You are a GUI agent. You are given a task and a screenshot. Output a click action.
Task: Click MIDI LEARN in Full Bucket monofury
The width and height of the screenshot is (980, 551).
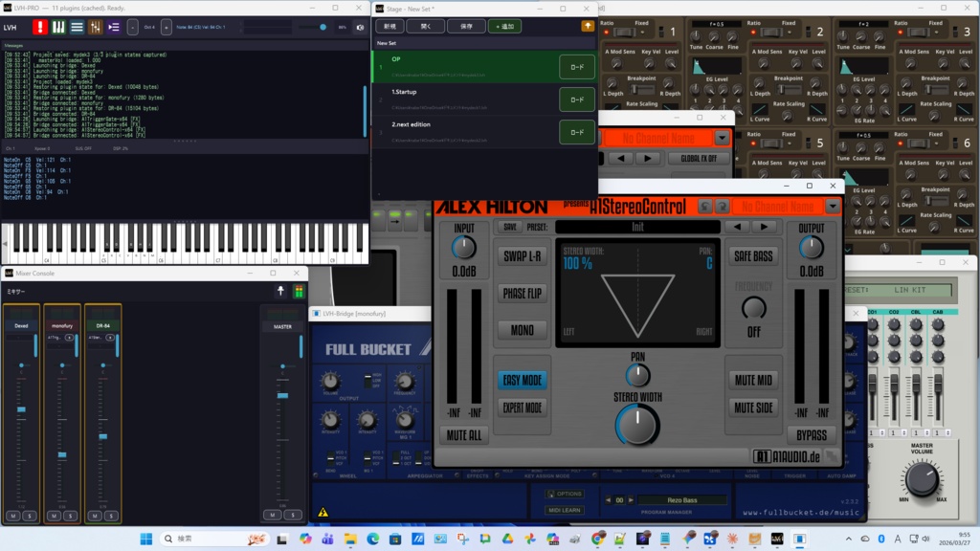tap(565, 510)
